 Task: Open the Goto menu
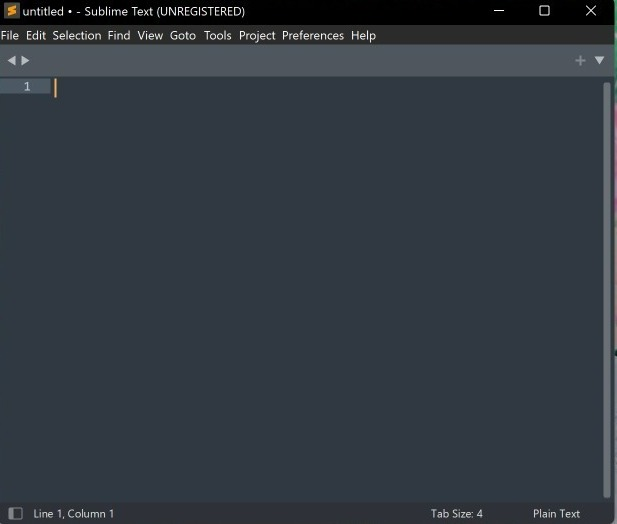183,35
